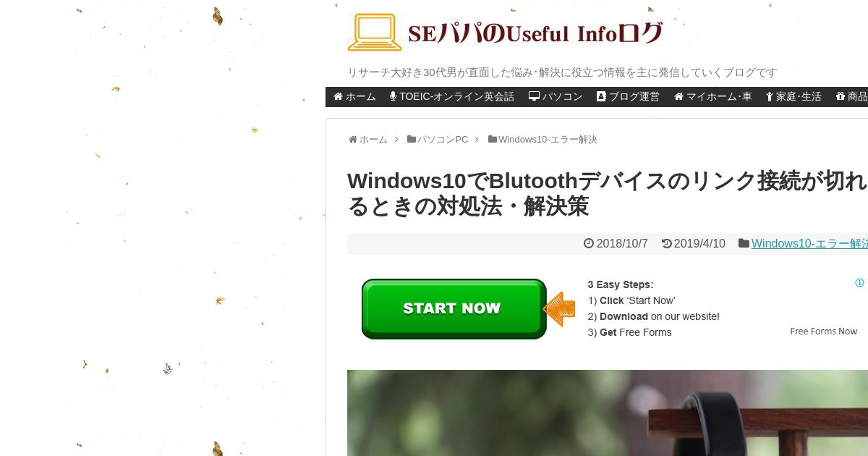
Task: Open Windows10-エラー解決 breadcrumb link
Action: click(x=548, y=139)
